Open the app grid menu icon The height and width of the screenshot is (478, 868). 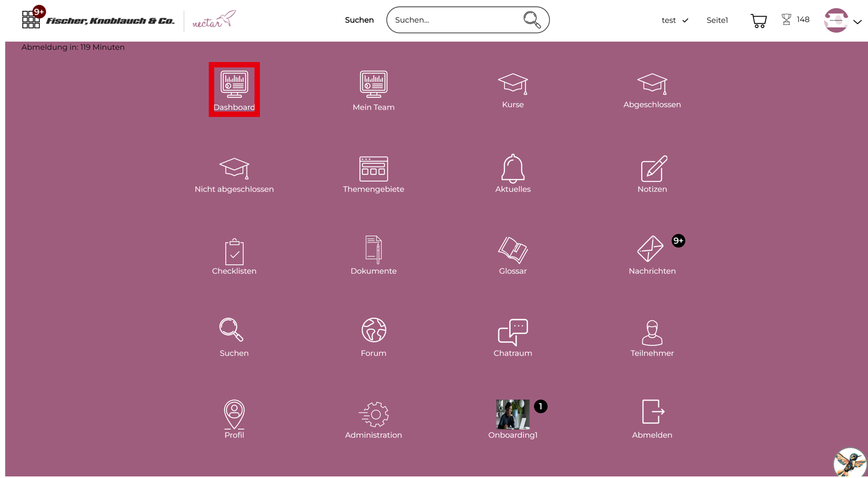(31, 20)
